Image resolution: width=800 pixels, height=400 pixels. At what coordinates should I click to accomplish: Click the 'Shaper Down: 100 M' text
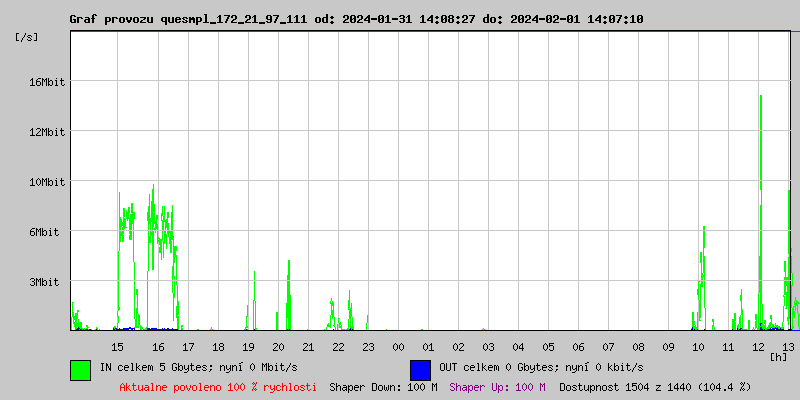click(383, 386)
